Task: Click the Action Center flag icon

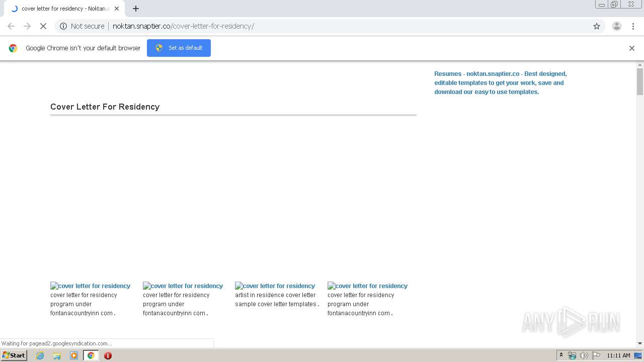Action: click(x=596, y=355)
